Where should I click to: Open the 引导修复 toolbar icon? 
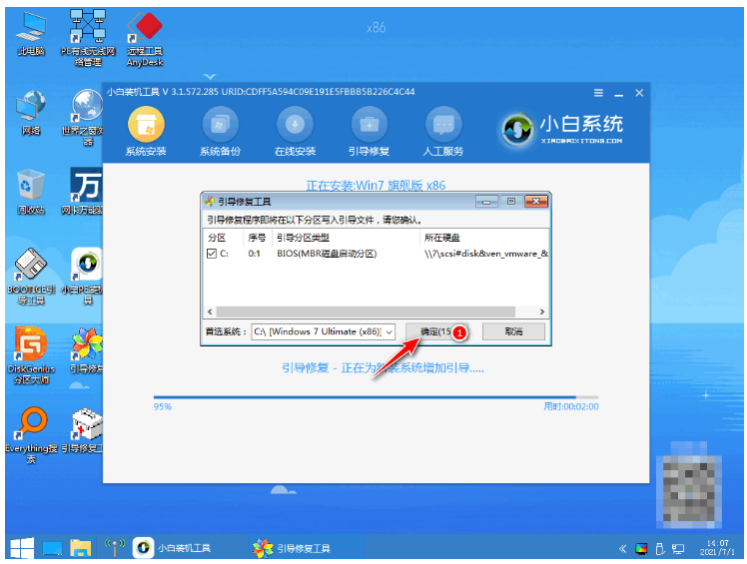point(369,125)
